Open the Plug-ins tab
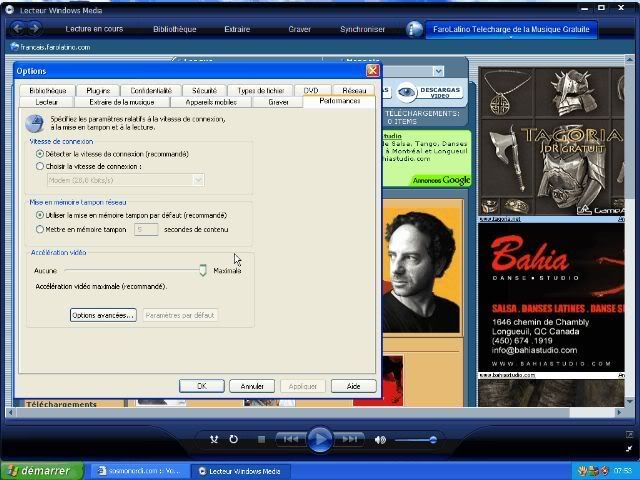This screenshot has width=640, height=480. click(98, 91)
